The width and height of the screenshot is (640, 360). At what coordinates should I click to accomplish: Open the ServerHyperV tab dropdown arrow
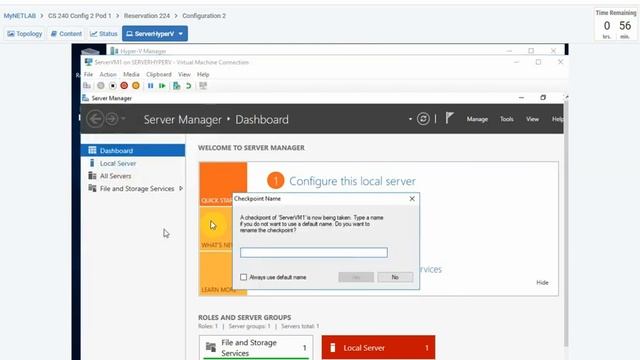pyautogui.click(x=181, y=34)
